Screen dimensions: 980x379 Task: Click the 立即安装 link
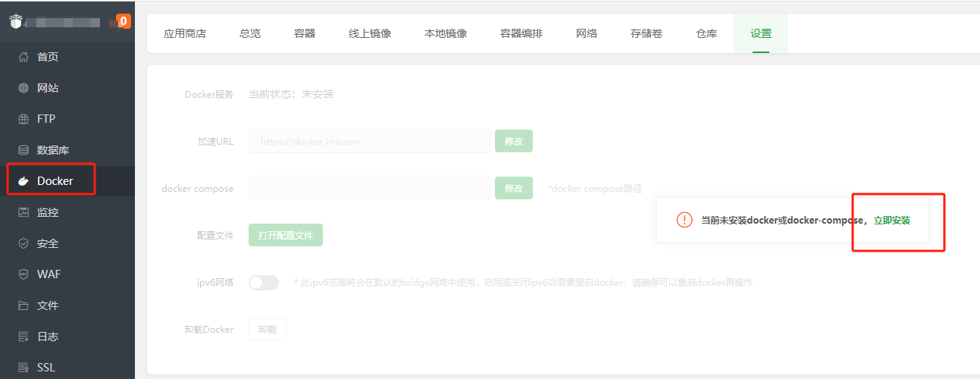[892, 220]
